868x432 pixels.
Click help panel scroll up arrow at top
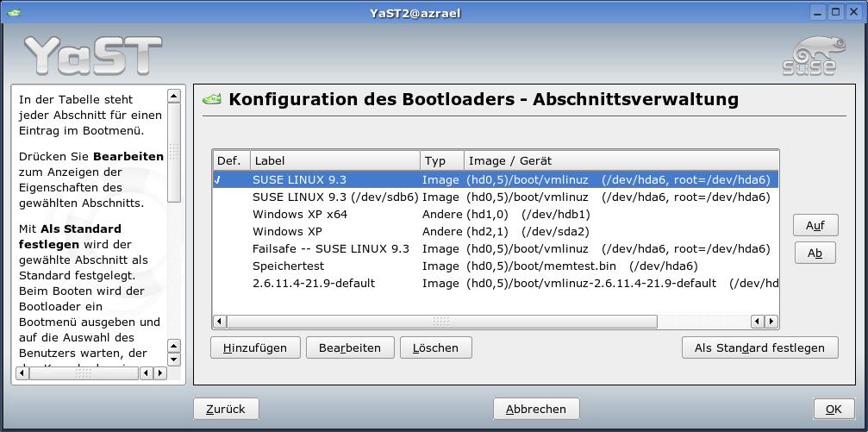174,97
